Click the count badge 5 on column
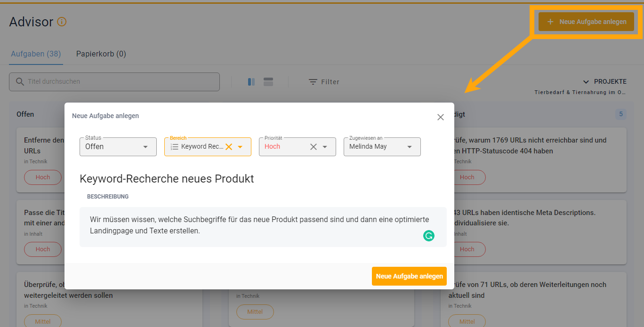Screen dimensions: 644x327 coord(620,114)
